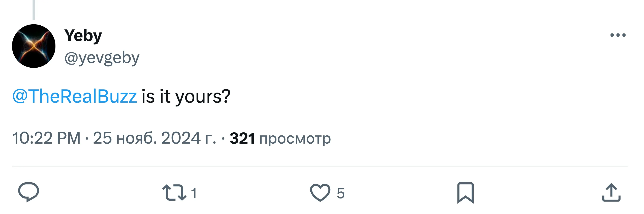Click the 10:22 PM timestamp
Image resolution: width=644 pixels, height=214 pixels.
[46, 138]
